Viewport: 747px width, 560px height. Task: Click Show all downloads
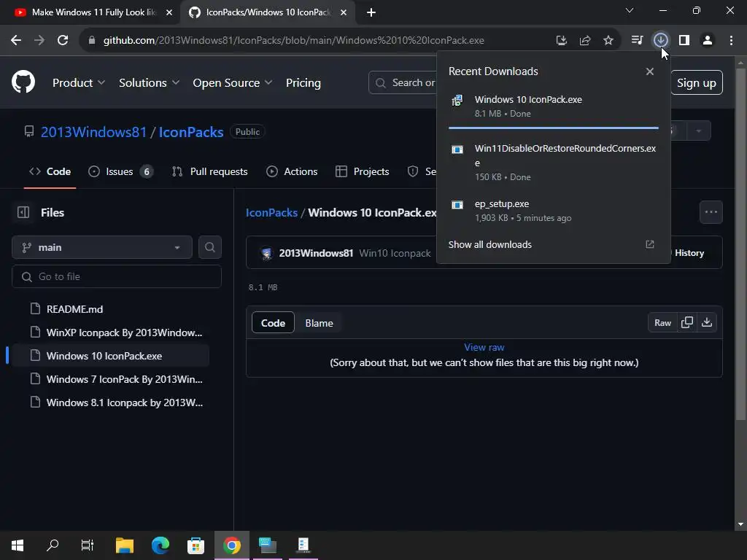click(x=489, y=244)
